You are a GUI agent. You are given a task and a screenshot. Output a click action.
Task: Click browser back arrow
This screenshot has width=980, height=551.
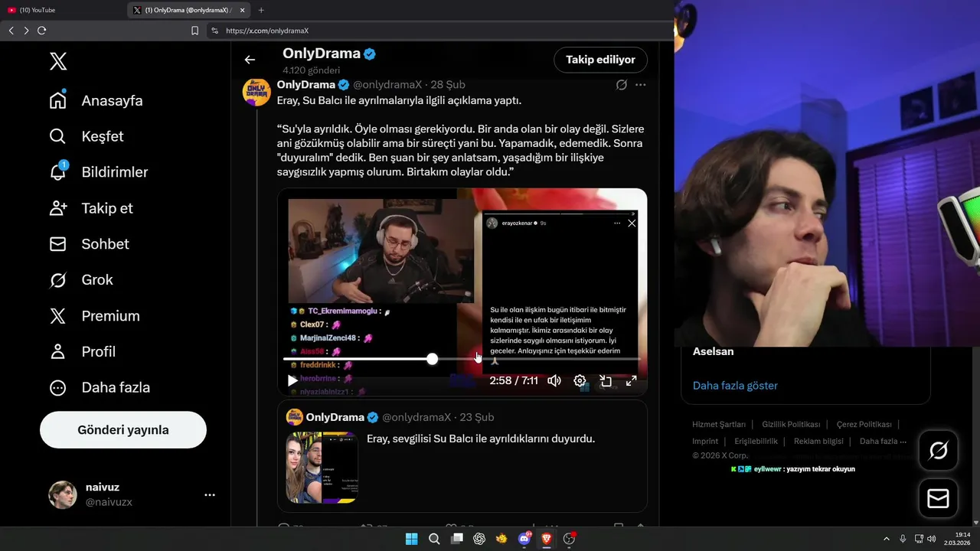[11, 31]
